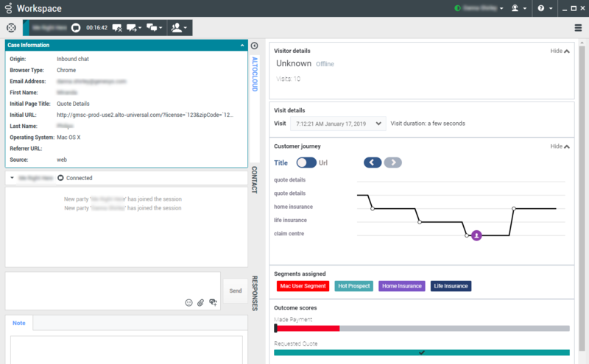This screenshot has width=589, height=364.
Task: Open the hamburger main menu
Action: (578, 28)
